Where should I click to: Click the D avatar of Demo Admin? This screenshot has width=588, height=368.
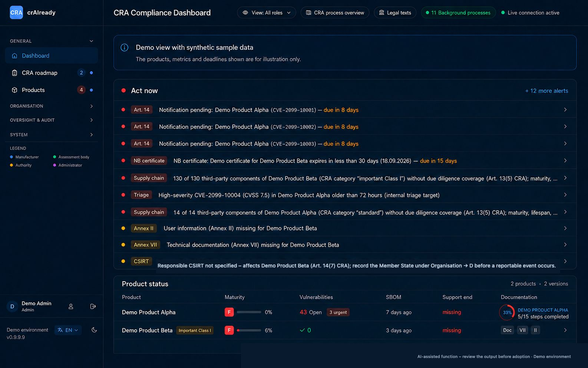click(x=12, y=306)
